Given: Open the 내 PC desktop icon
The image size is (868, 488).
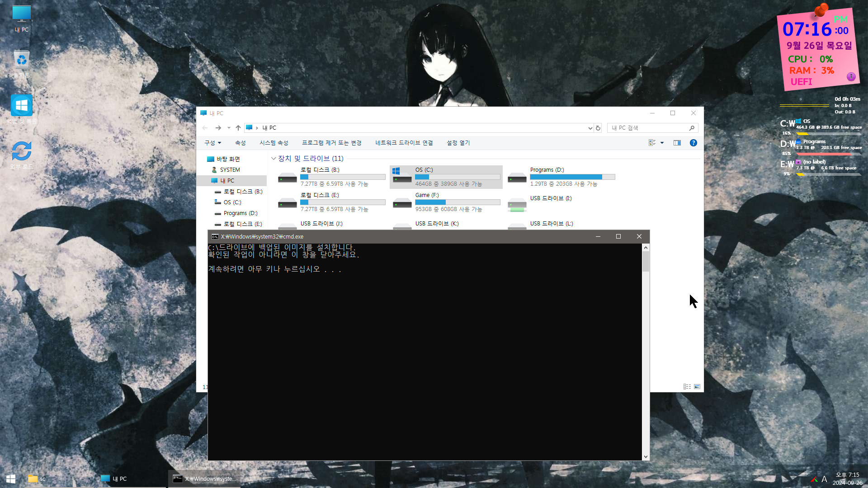Looking at the screenshot, I should 21,19.
